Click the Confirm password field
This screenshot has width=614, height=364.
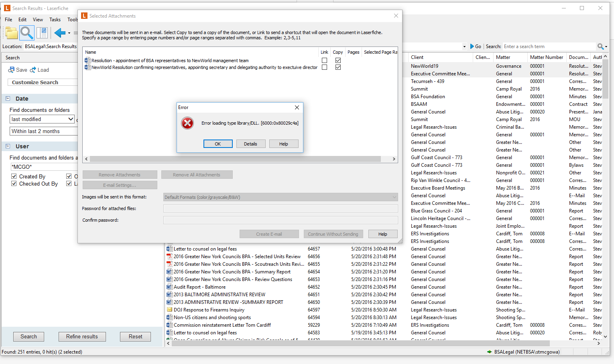click(281, 220)
